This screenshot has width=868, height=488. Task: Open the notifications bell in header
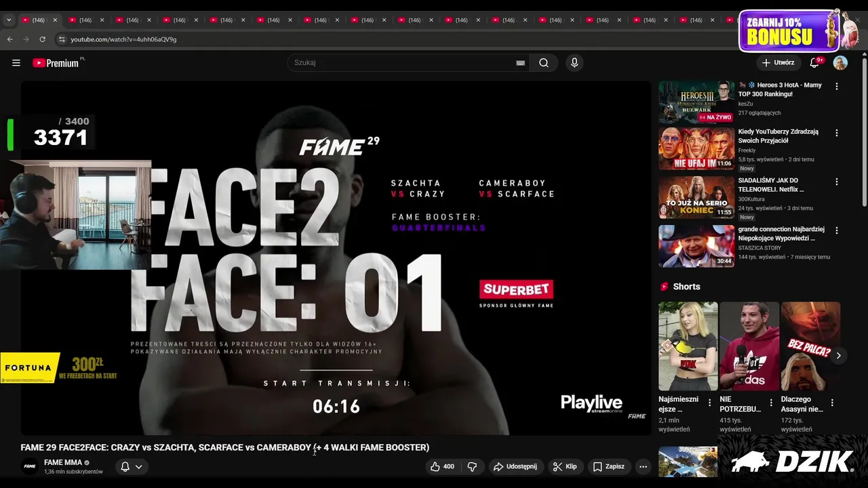(x=815, y=63)
